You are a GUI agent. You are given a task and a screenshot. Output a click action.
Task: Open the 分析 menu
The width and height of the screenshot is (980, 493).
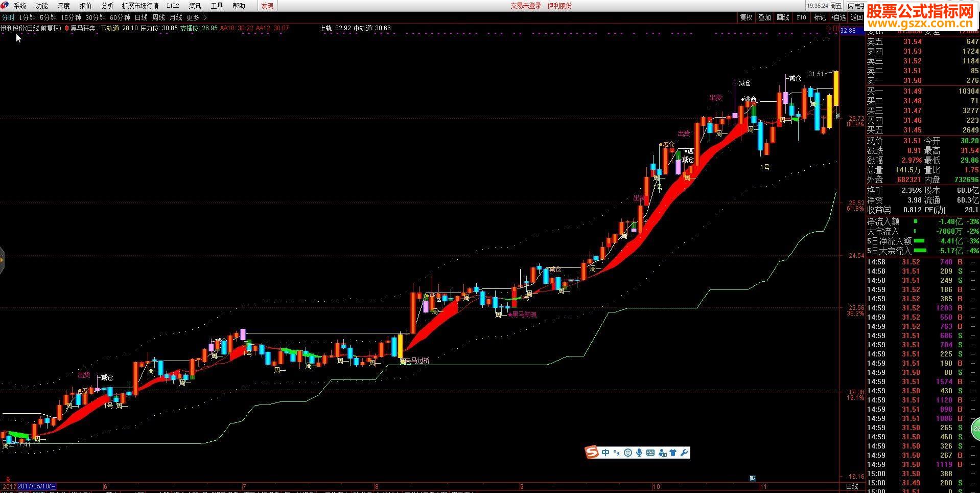(107, 6)
